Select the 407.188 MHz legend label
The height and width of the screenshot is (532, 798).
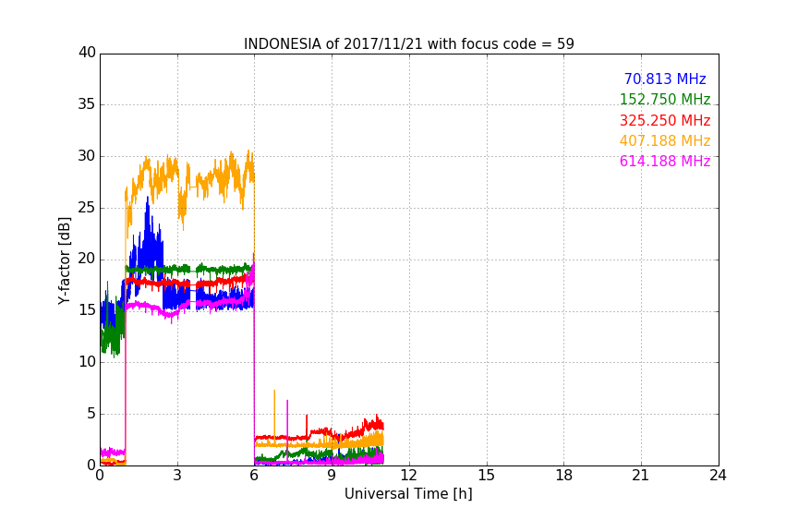point(665,140)
